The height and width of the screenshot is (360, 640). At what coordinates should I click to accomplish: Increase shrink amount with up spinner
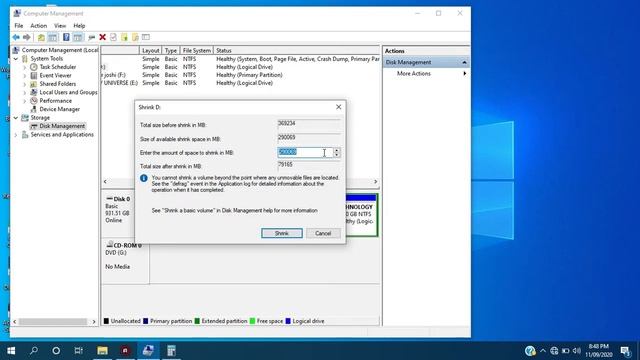click(337, 150)
